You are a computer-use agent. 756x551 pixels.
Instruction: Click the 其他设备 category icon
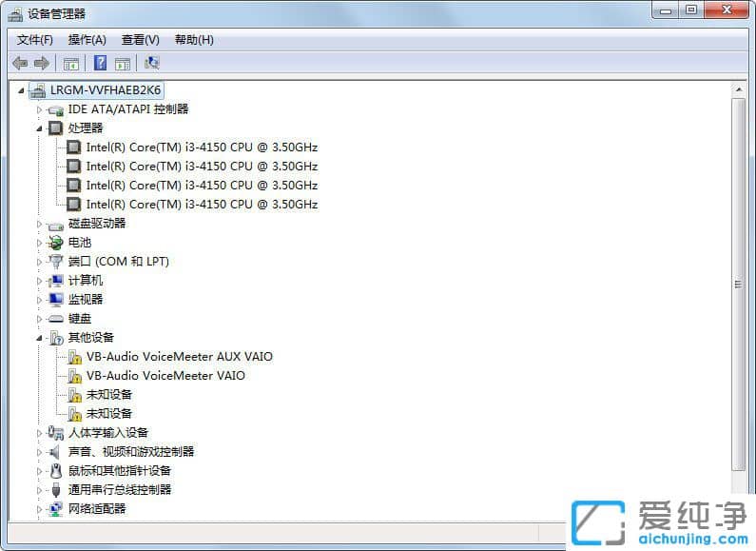click(56, 338)
